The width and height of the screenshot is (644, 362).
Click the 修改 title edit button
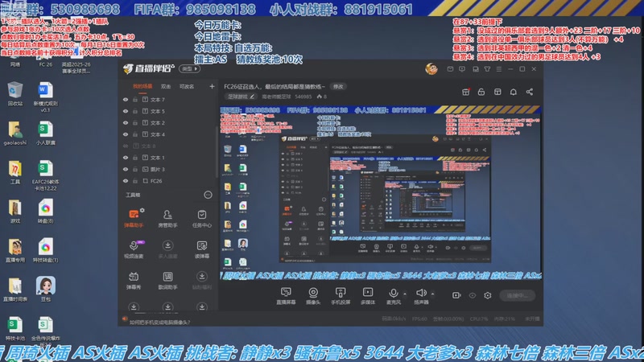point(338,87)
